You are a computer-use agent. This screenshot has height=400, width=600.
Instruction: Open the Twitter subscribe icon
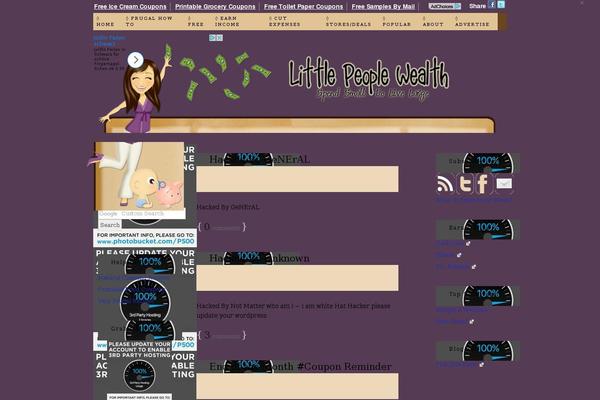tap(465, 184)
